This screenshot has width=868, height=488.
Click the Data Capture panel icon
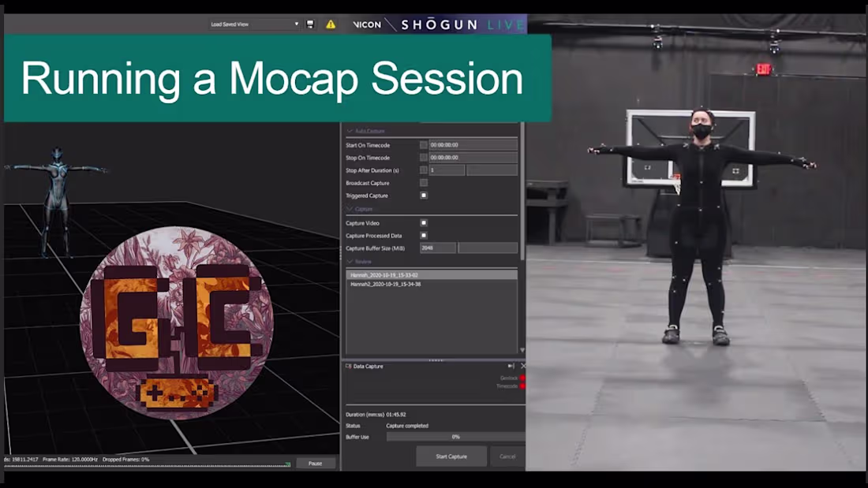(349, 366)
